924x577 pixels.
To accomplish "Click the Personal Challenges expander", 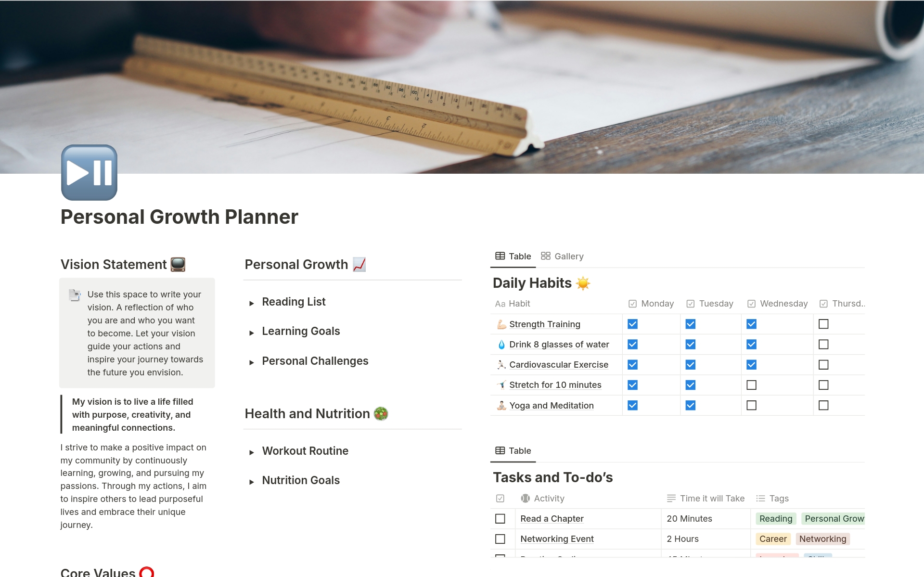I will click(x=251, y=361).
